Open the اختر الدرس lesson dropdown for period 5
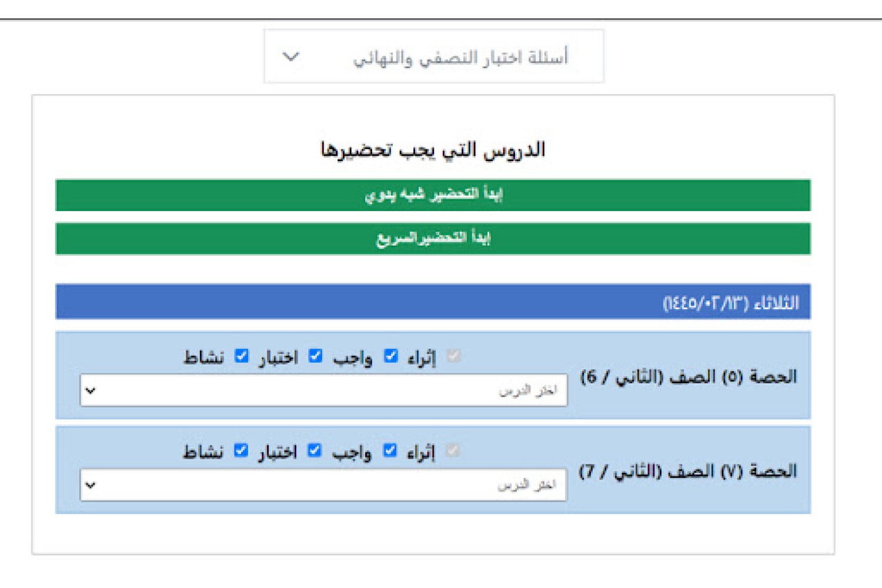 [324, 390]
